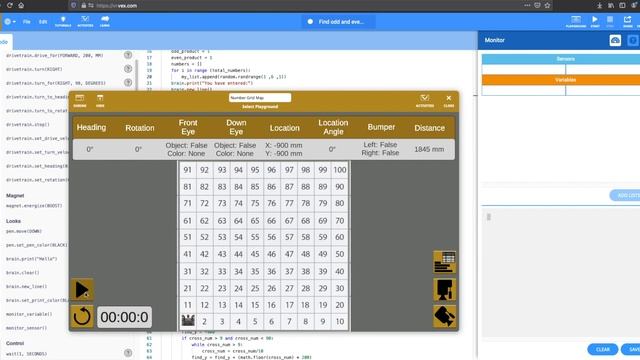Open Activities in the blue top toolbar
640x360 pixels.
[x=85, y=22]
